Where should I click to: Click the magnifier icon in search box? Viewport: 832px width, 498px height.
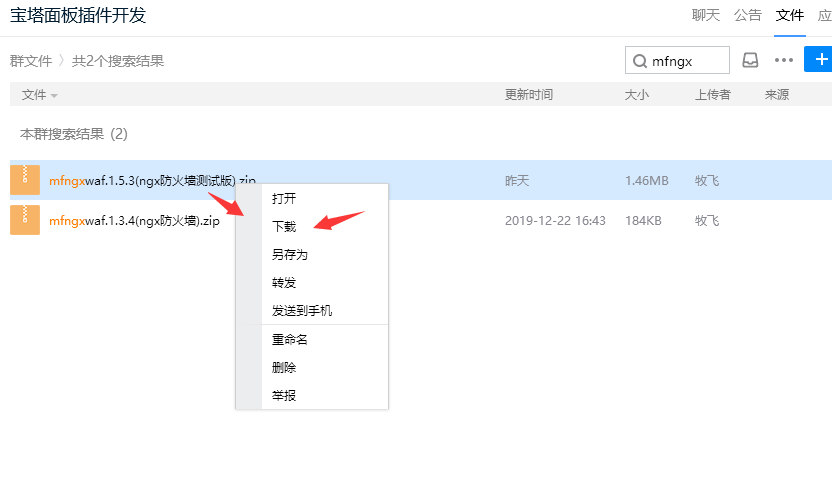[x=638, y=61]
